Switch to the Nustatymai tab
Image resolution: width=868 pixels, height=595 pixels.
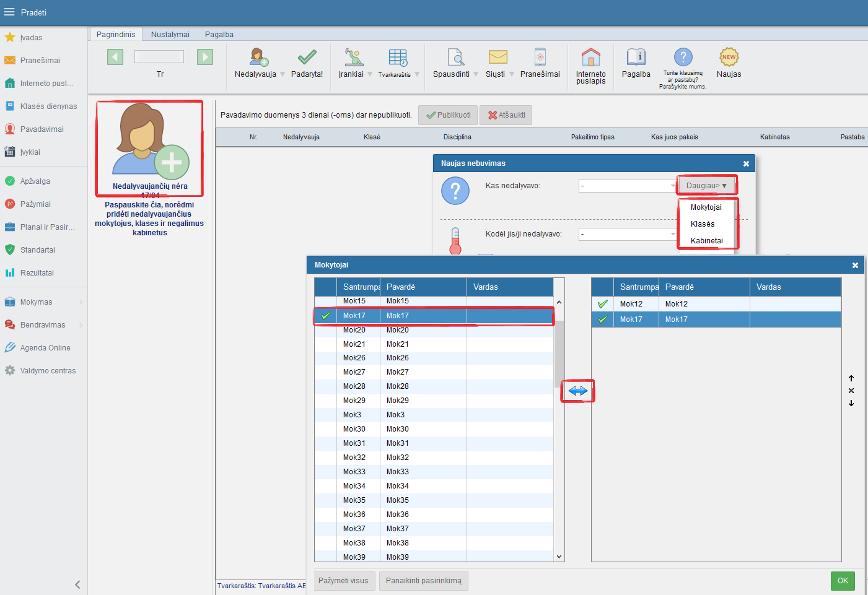click(170, 35)
